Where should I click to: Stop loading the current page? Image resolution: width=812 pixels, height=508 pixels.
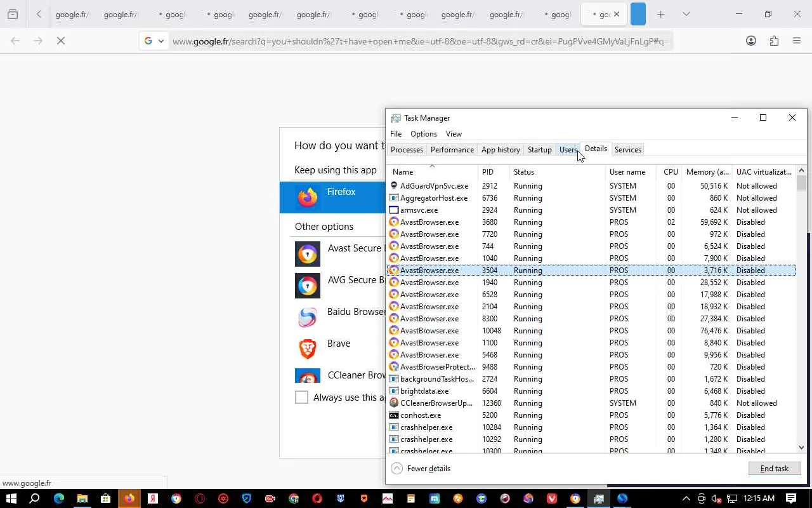[61, 41]
